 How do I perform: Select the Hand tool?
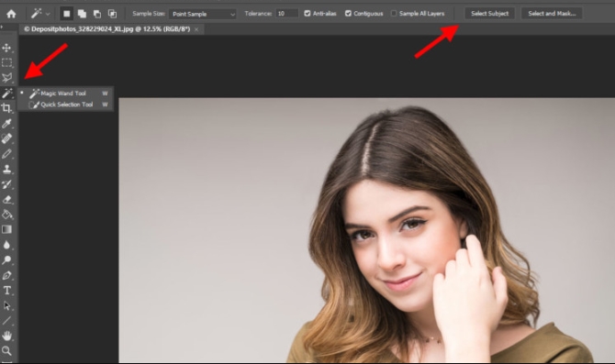coord(6,336)
